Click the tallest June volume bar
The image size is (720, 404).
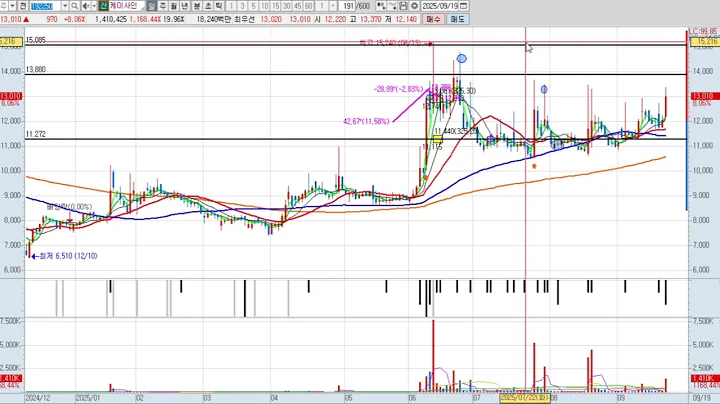point(433,356)
